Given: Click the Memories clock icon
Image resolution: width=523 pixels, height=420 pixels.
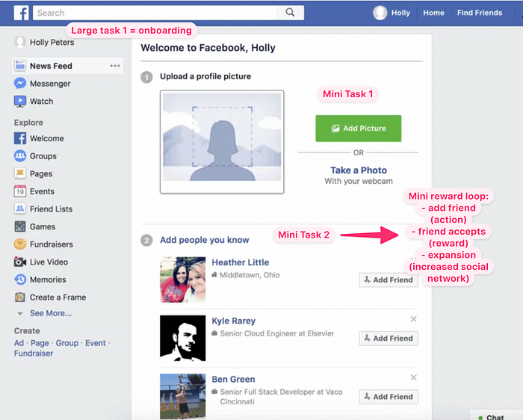Looking at the screenshot, I should pyautogui.click(x=20, y=280).
